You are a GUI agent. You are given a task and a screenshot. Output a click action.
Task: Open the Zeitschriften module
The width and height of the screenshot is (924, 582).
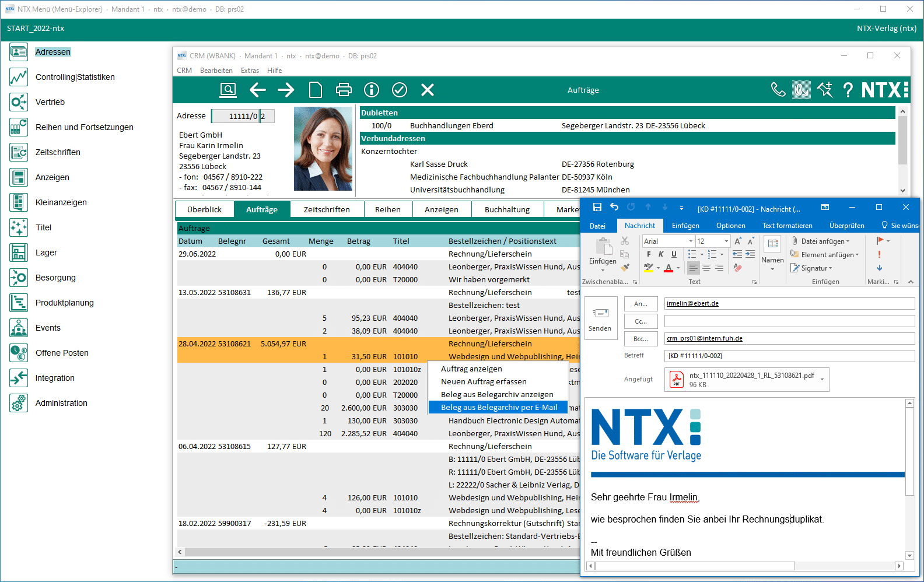(x=58, y=152)
